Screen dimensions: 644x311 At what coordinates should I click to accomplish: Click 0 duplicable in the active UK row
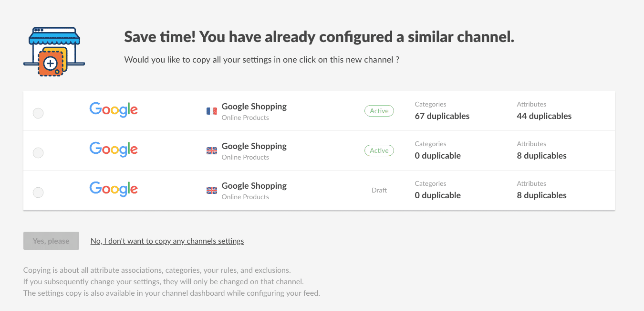(x=438, y=156)
